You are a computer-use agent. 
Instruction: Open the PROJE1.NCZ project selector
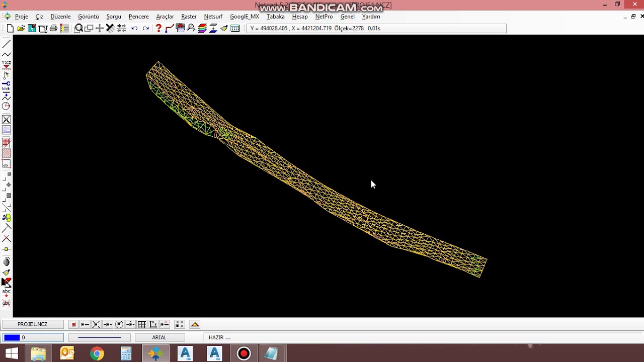click(x=33, y=324)
